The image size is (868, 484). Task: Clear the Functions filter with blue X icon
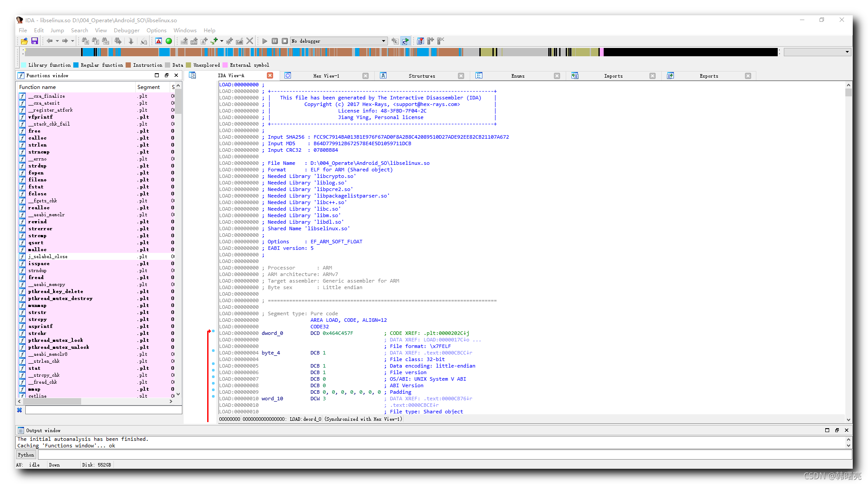point(19,410)
